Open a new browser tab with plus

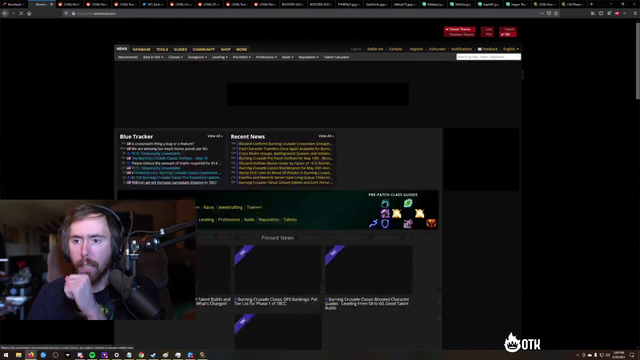[591, 4]
